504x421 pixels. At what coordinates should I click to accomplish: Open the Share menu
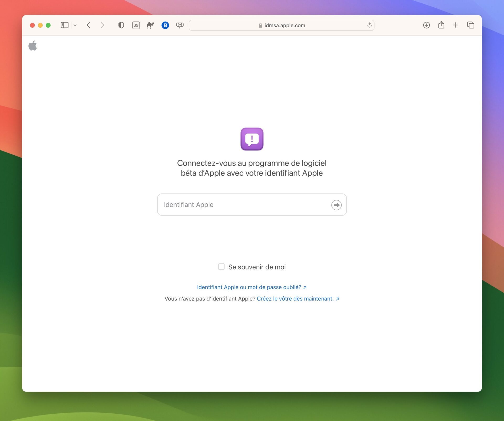441,25
